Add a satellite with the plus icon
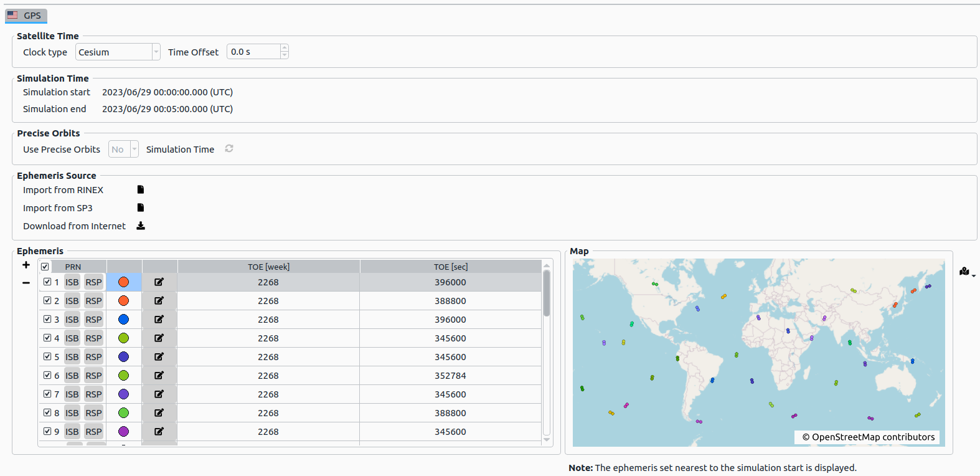980x476 pixels. coord(26,265)
